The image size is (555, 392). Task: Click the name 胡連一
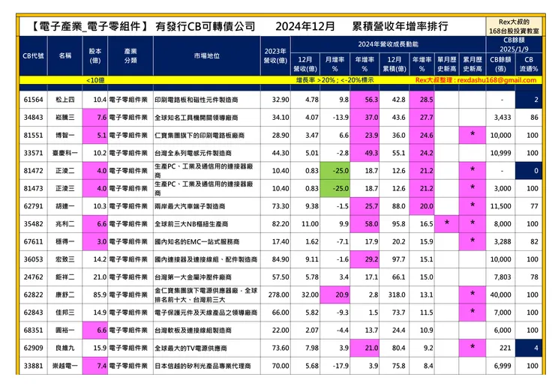65,206
